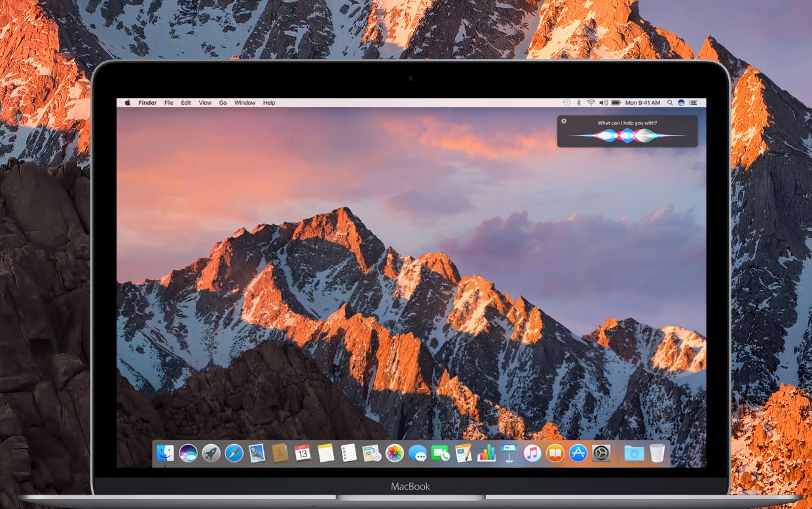This screenshot has width=812, height=509.
Task: Open Photos colorful flower icon in Dock
Action: pyautogui.click(x=394, y=453)
